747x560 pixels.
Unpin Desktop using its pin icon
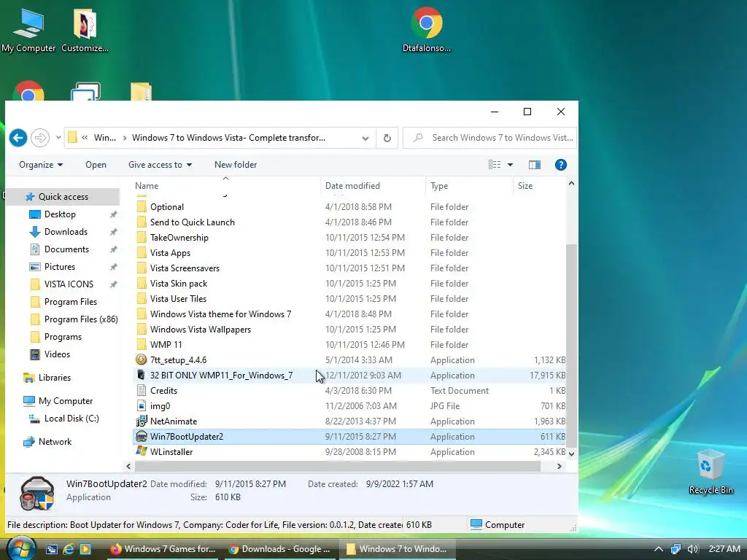pyautogui.click(x=113, y=215)
